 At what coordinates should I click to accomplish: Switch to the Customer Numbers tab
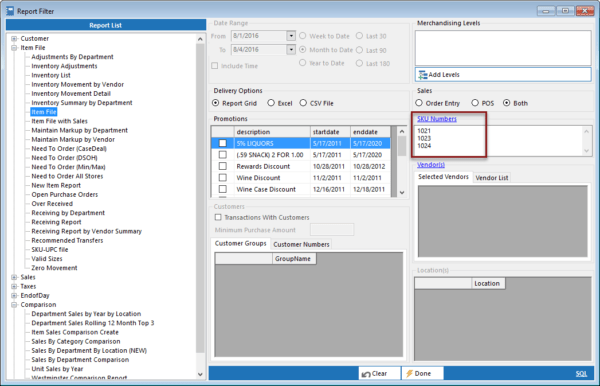(x=301, y=244)
